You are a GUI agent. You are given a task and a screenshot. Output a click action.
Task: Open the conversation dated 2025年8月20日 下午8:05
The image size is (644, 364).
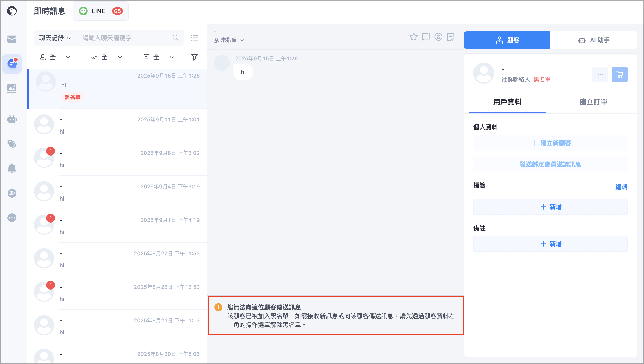point(118,354)
